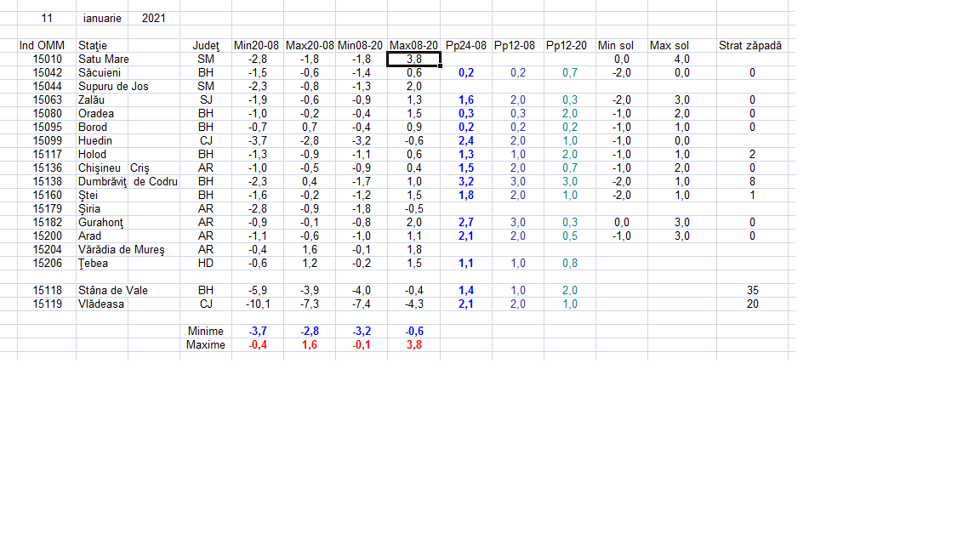Click Zalău Pp24-08 value 1,6
This screenshot has width=980, height=551.
[x=465, y=100]
